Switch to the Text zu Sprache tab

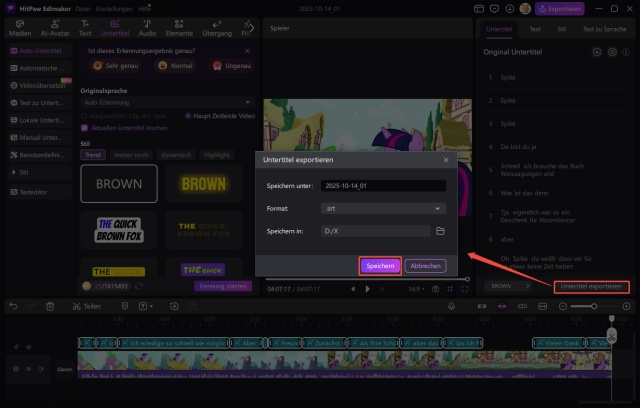[x=606, y=29]
